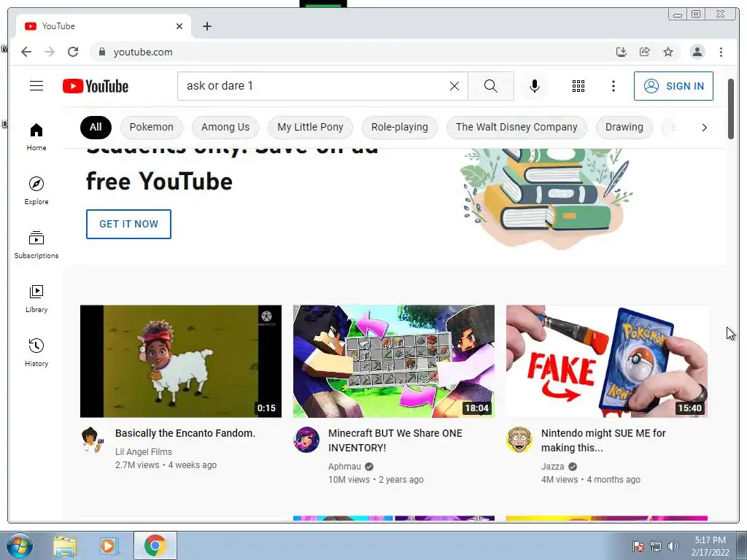Click the page vertical scrollbar thumb

coord(731,109)
